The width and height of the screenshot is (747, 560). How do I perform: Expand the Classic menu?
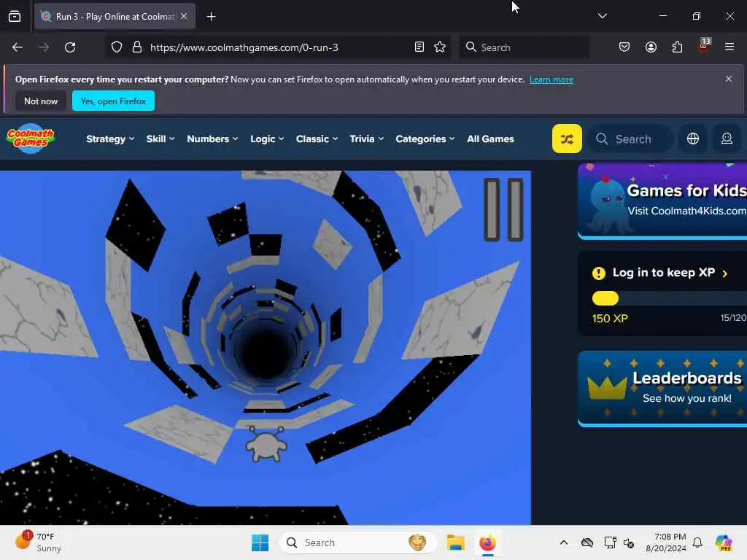[x=317, y=139]
